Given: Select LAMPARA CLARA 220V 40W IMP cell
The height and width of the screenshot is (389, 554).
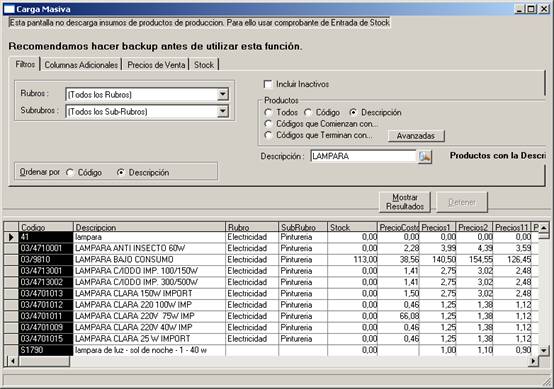Looking at the screenshot, I should [x=149, y=328].
